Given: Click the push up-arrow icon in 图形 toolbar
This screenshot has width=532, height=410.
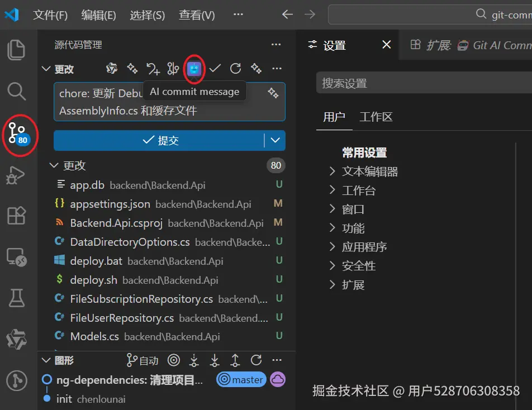Looking at the screenshot, I should tap(235, 360).
